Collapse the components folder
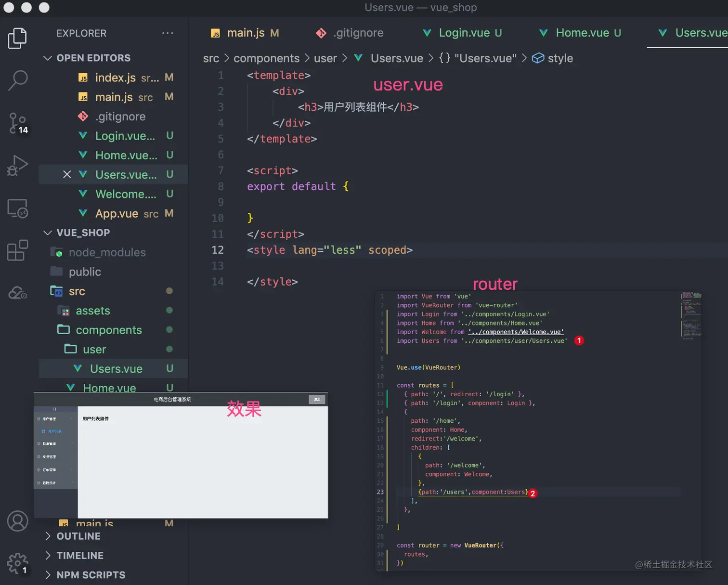Screen dimensions: 728x585 tap(113, 330)
